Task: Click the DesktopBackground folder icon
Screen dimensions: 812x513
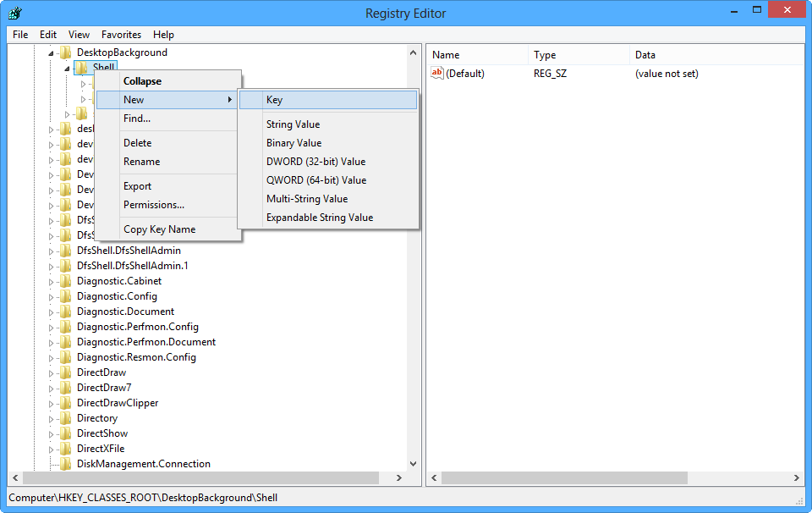Action: coord(66,52)
